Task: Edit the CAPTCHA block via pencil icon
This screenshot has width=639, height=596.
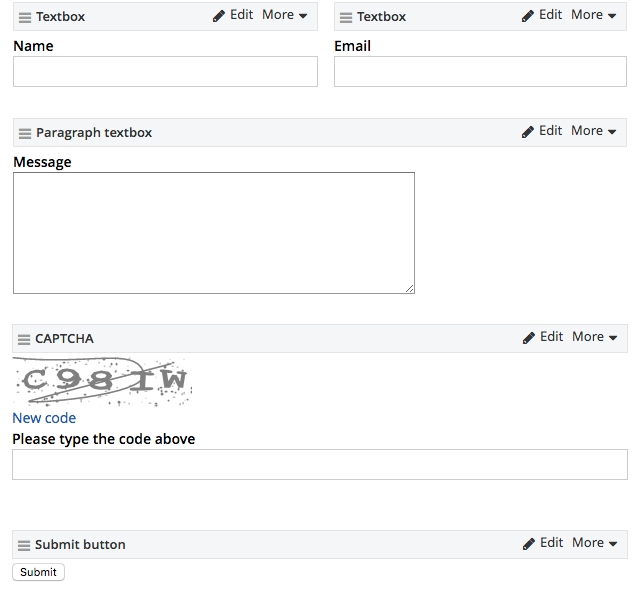Action: pyautogui.click(x=529, y=338)
